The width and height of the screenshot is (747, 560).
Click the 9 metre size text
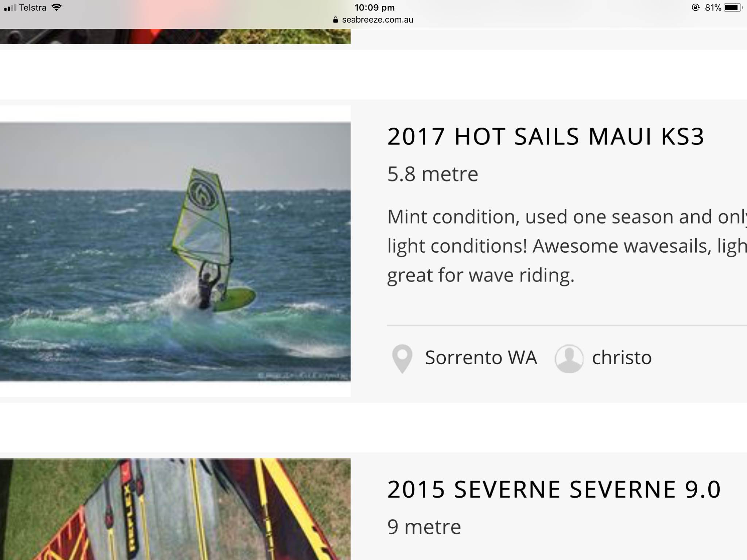click(424, 527)
